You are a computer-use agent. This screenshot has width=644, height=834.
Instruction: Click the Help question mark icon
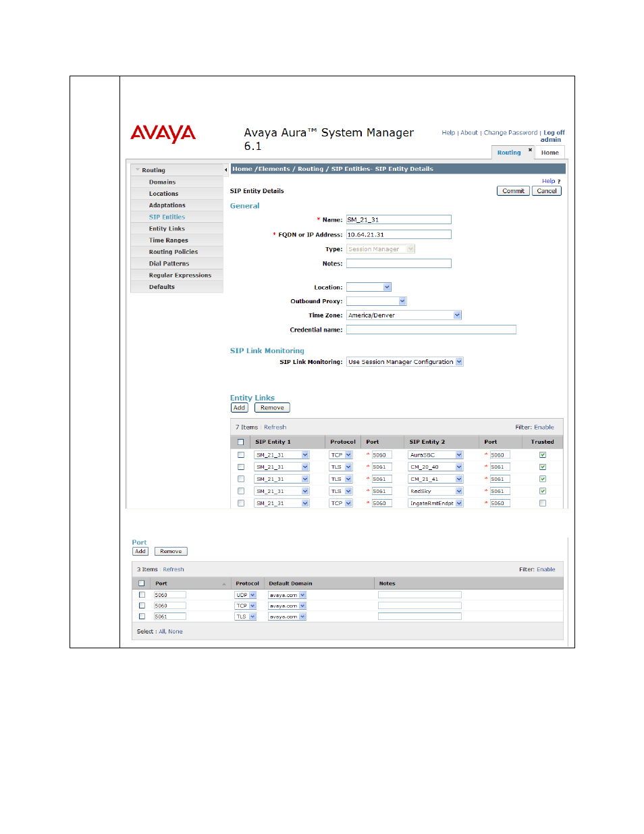tap(559, 182)
